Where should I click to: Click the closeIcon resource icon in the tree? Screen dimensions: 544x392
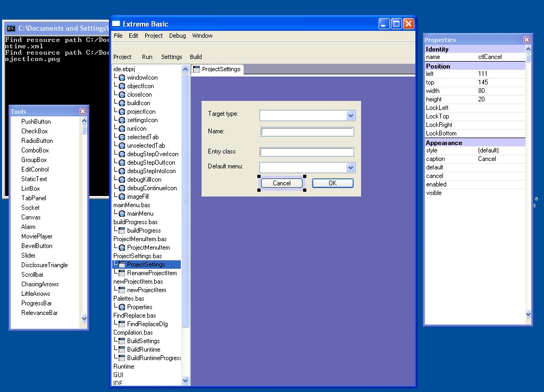(122, 95)
